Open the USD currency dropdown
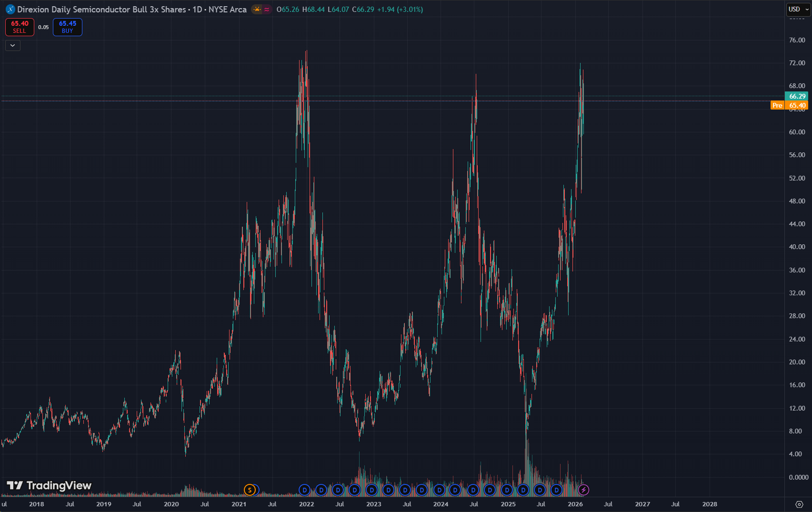Screen dimensions: 812x512 798,10
